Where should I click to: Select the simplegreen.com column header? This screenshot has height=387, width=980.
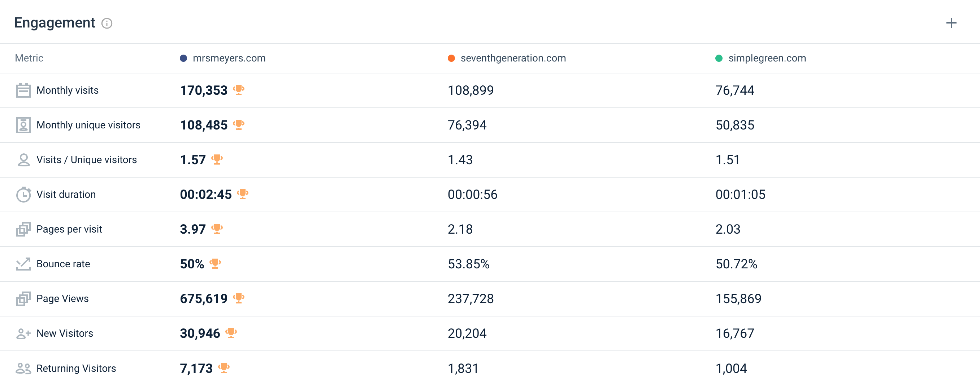760,58
